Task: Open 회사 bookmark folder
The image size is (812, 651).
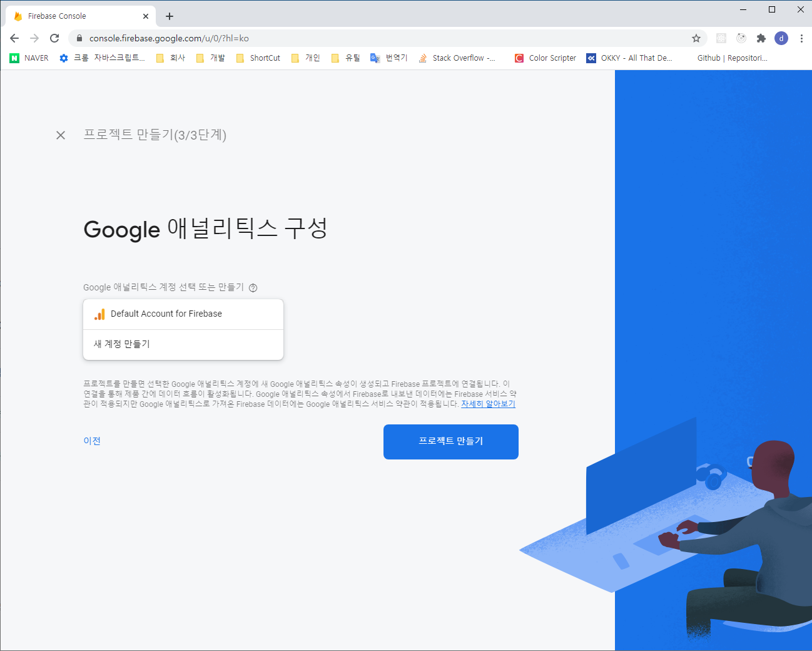Action: tap(171, 58)
